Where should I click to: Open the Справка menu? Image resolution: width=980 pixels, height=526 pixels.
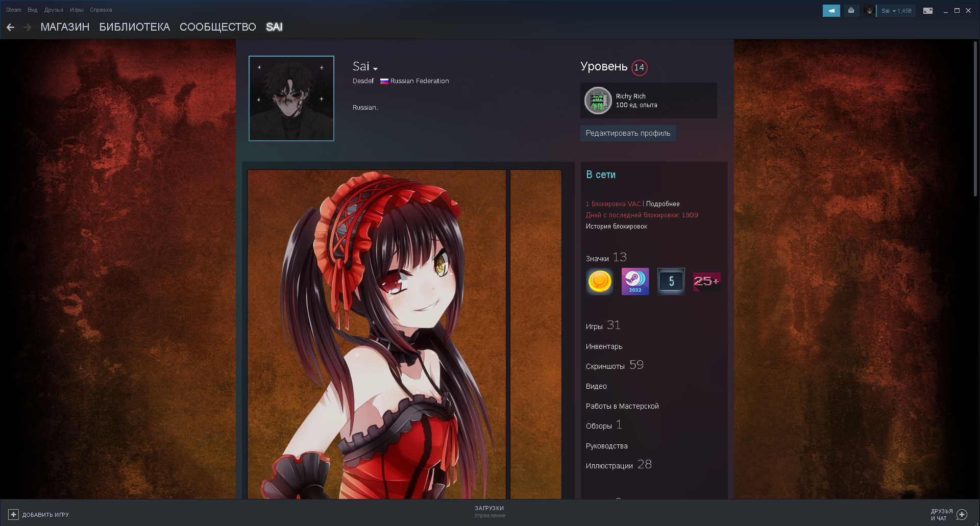pyautogui.click(x=101, y=10)
